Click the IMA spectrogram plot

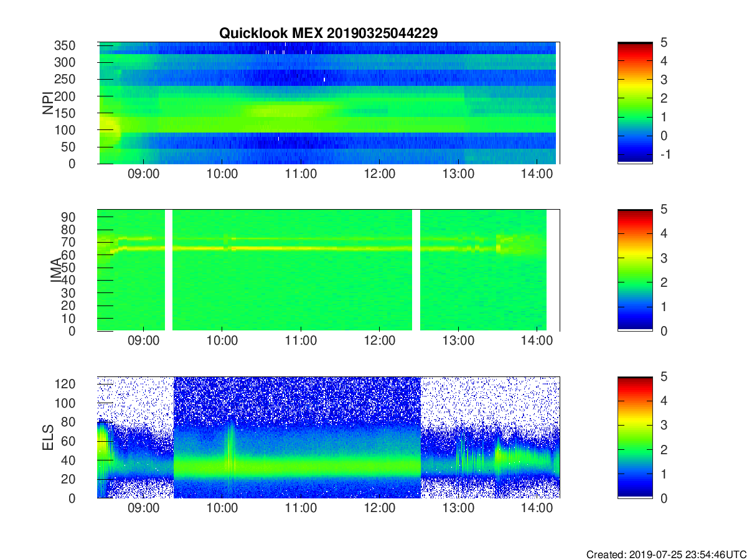pyautogui.click(x=329, y=270)
